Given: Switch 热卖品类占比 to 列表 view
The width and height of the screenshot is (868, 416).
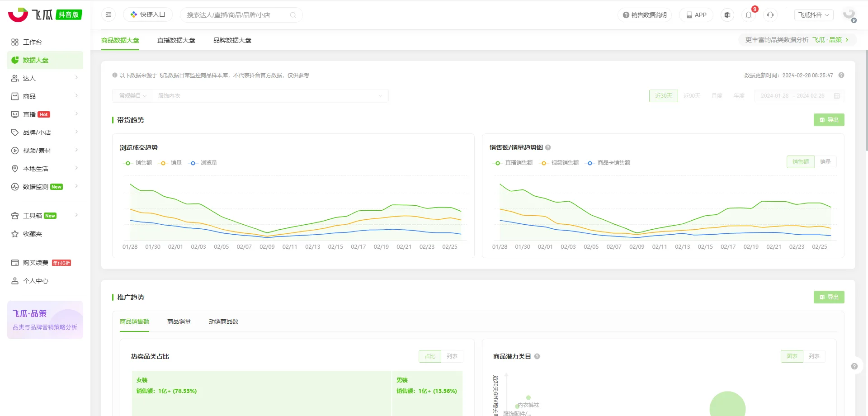Looking at the screenshot, I should [452, 356].
